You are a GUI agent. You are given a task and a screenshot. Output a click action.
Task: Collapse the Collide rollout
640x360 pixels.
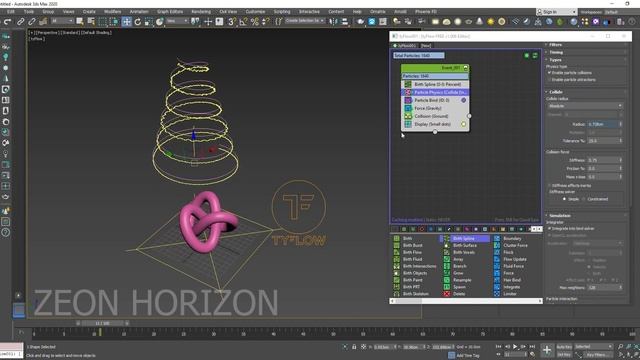pyautogui.click(x=555, y=92)
